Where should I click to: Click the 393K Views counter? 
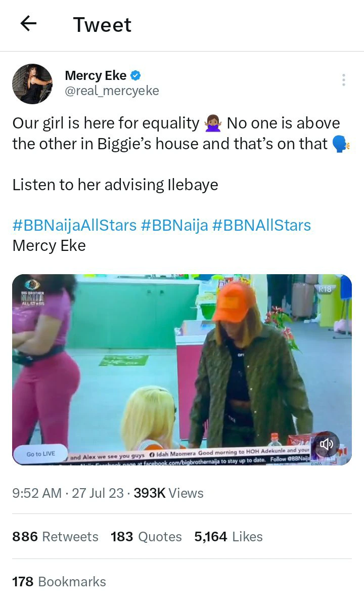click(168, 493)
